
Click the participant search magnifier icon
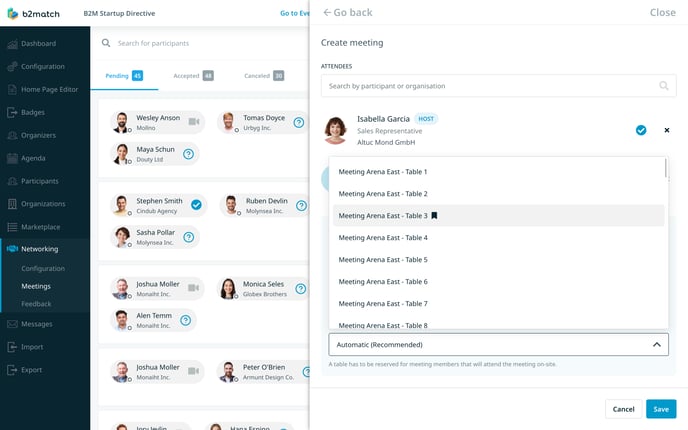pos(106,43)
